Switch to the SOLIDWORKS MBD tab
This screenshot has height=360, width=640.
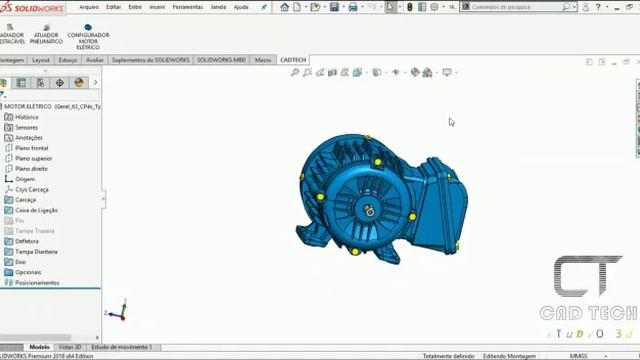pos(222,60)
